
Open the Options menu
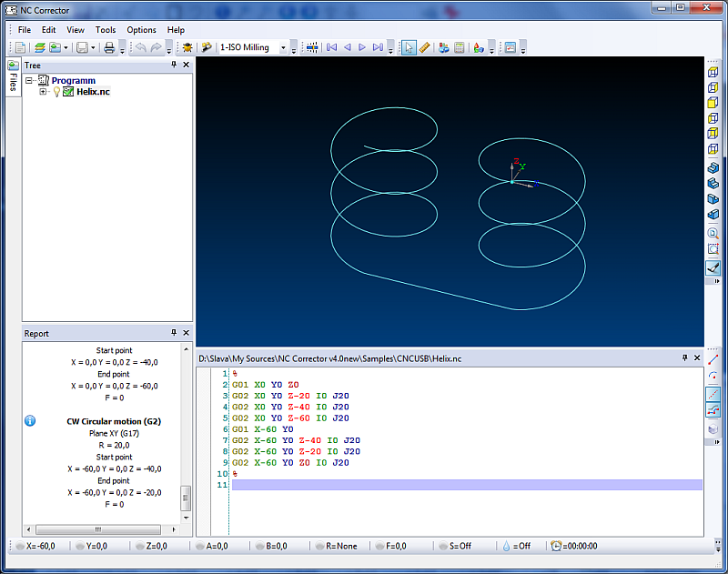click(141, 30)
